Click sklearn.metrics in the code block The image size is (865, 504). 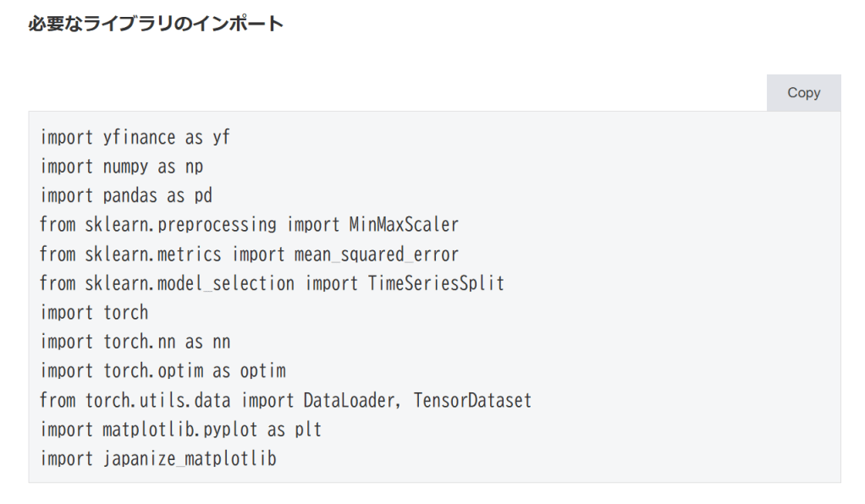click(x=153, y=254)
